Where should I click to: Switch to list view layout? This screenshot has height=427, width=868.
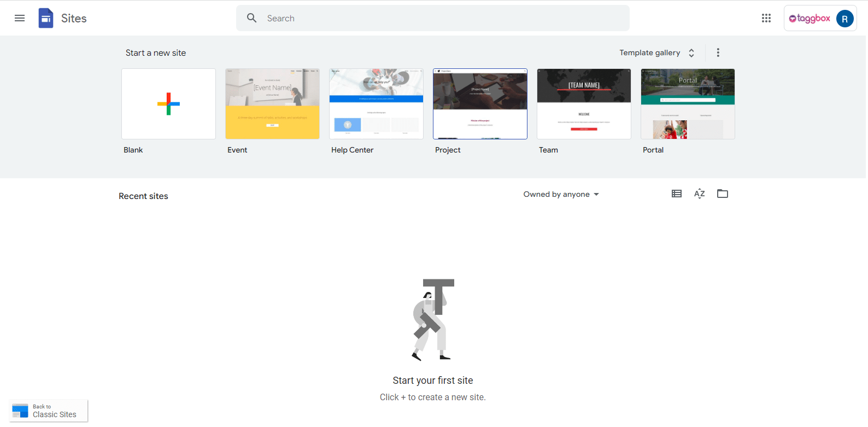click(676, 194)
